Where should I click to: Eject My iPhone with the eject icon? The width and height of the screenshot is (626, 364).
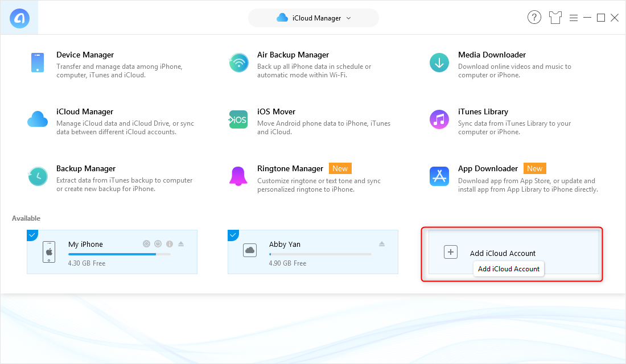181,244
